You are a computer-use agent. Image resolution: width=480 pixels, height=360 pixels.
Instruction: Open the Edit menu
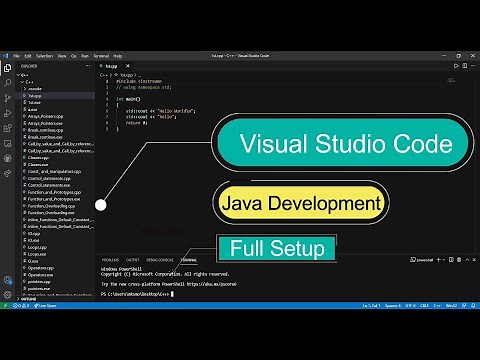pyautogui.click(x=28, y=56)
